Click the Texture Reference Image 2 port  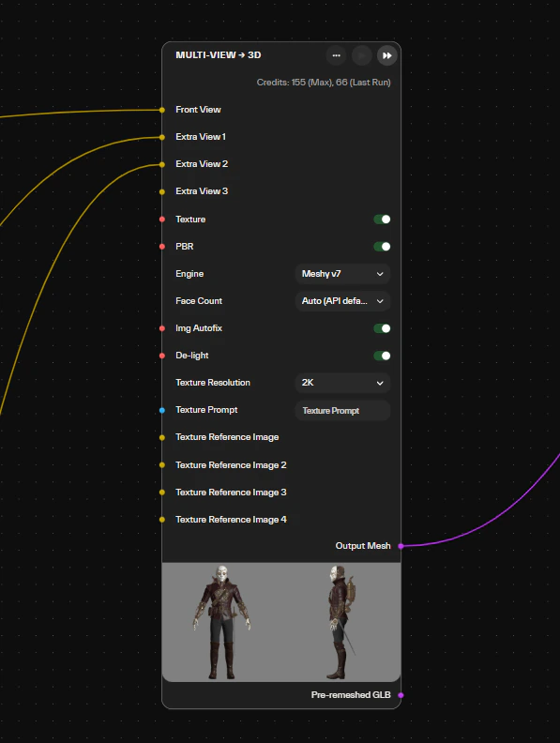[x=162, y=465]
